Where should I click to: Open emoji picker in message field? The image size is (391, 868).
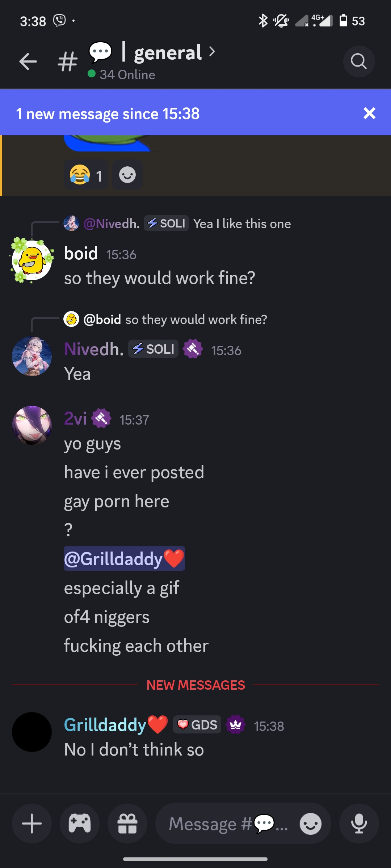[x=310, y=824]
